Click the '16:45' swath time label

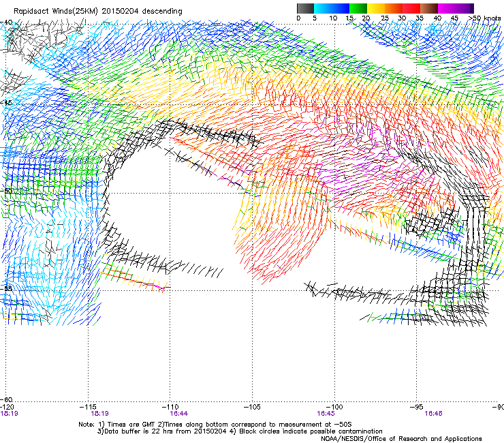pos(326,414)
